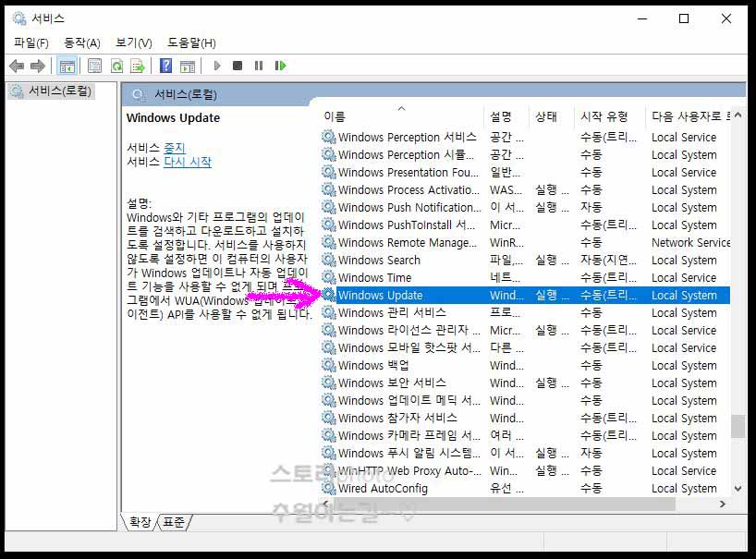Viewport: 756px width, 559px height.
Task: Select the Windows 라이선스 관리자 row
Action: pyautogui.click(x=525, y=330)
